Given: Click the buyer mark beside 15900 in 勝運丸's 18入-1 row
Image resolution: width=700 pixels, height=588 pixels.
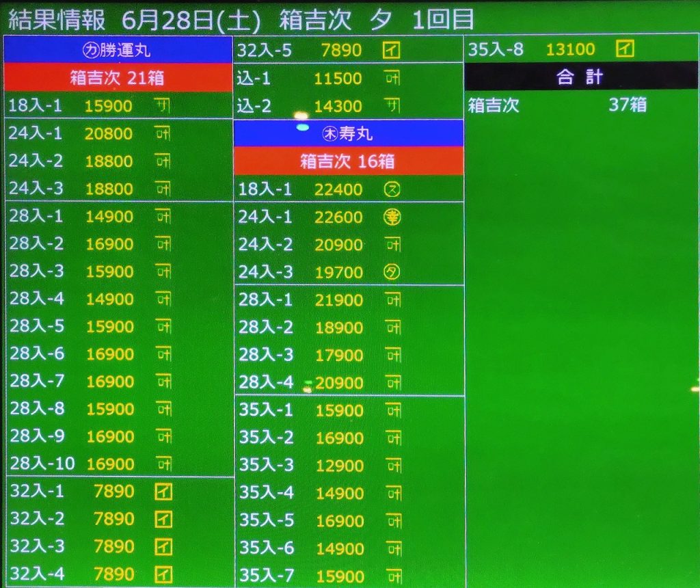Looking at the screenshot, I should (163, 105).
